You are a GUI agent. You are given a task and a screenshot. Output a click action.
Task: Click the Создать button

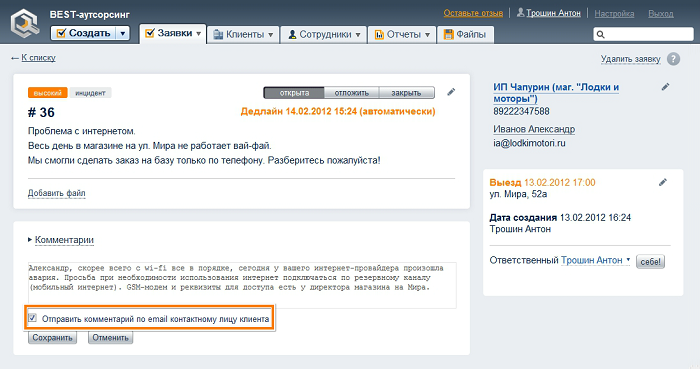tap(83, 33)
